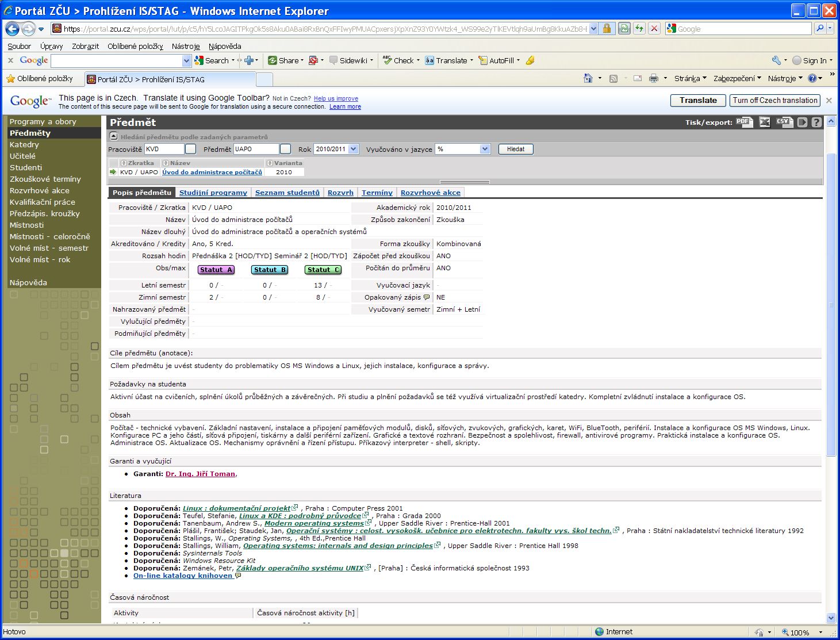Switch to the Rozvrh tab
840x640 pixels.
pos(340,193)
